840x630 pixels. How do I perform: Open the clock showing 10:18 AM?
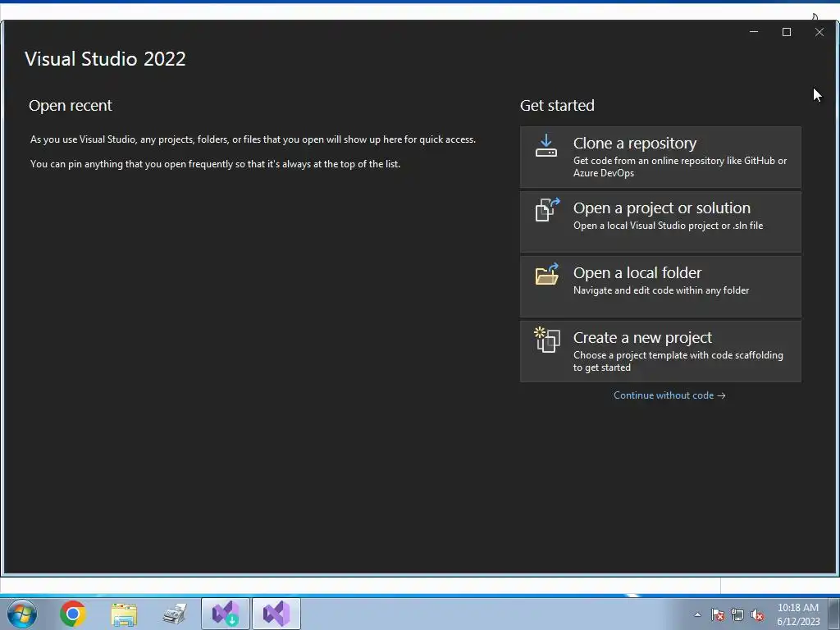[x=798, y=614]
